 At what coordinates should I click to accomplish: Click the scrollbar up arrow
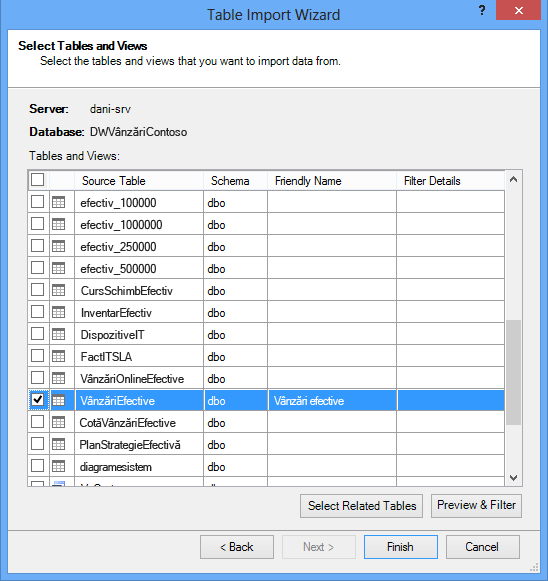[x=514, y=180]
